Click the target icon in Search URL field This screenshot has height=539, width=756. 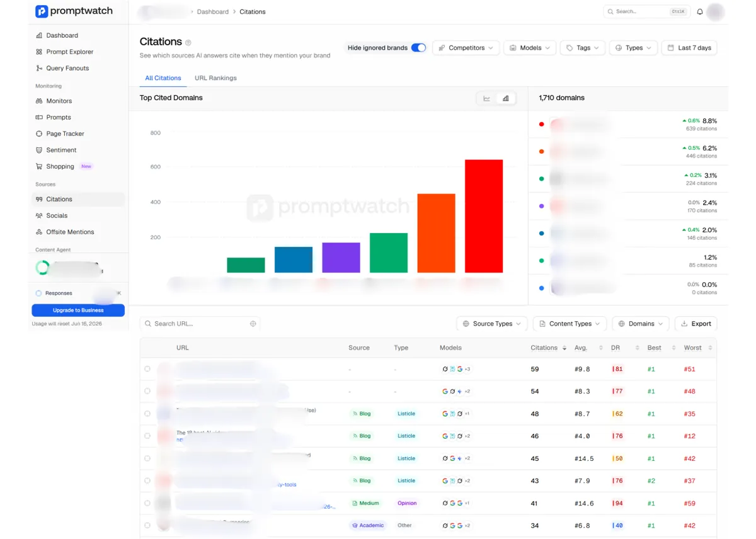(x=253, y=324)
